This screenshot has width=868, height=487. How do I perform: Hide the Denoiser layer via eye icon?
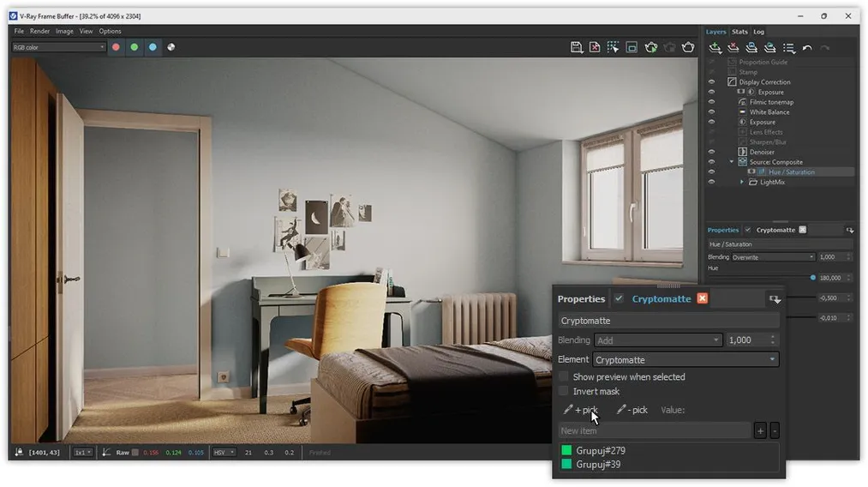711,152
